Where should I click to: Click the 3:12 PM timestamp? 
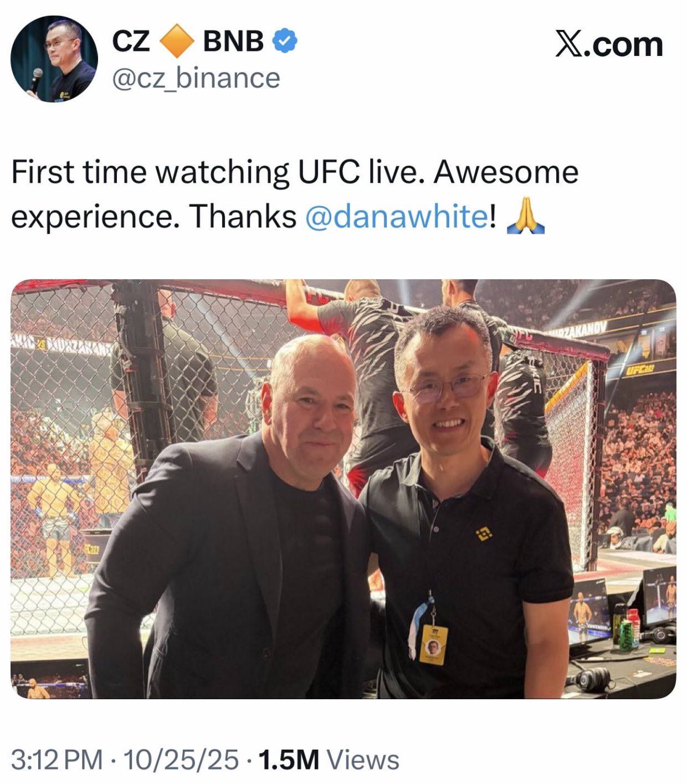57,759
